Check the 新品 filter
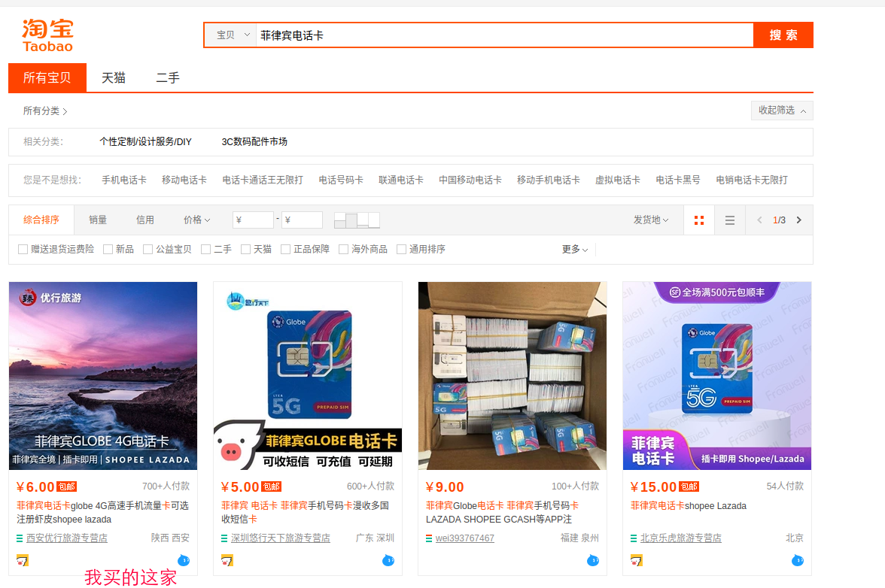Viewport: 885px width, 588px height. tap(108, 249)
